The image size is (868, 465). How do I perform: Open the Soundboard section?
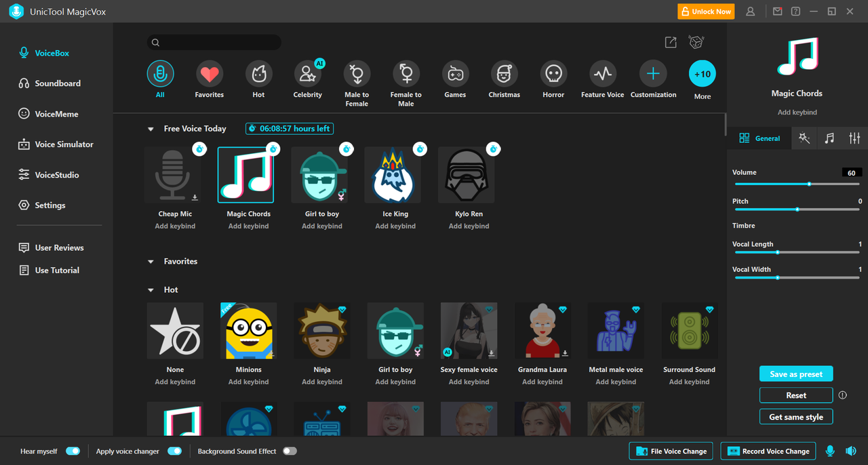pos(50,83)
